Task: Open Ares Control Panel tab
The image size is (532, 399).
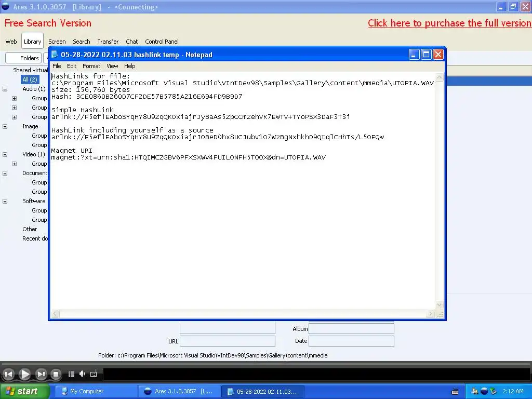Action: 162,42
